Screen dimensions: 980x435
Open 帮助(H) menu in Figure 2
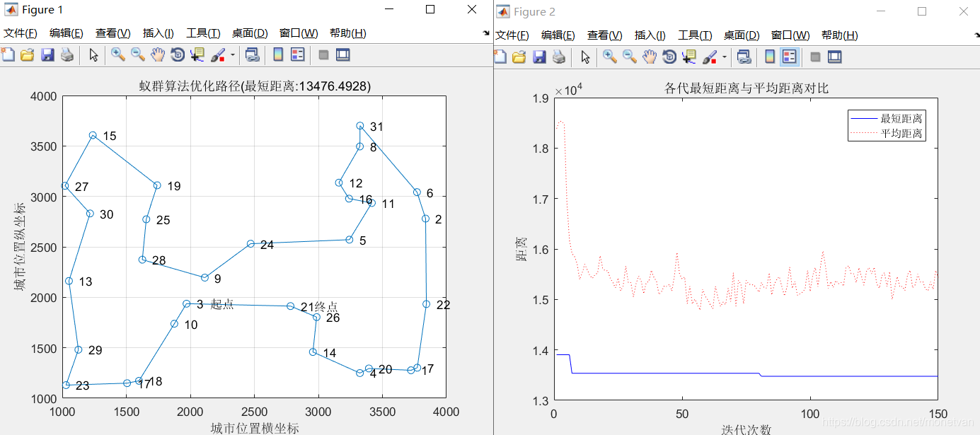coord(840,35)
